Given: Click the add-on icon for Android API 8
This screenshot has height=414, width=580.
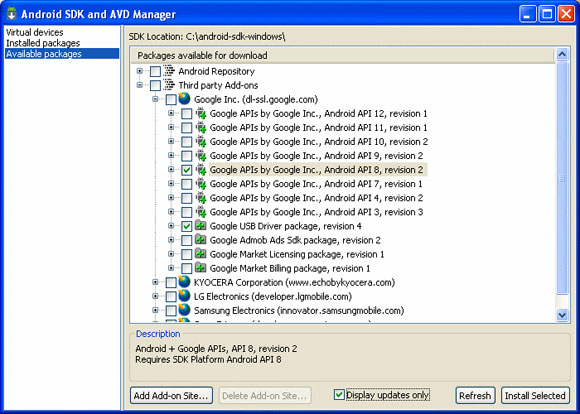Looking at the screenshot, I should click(201, 169).
